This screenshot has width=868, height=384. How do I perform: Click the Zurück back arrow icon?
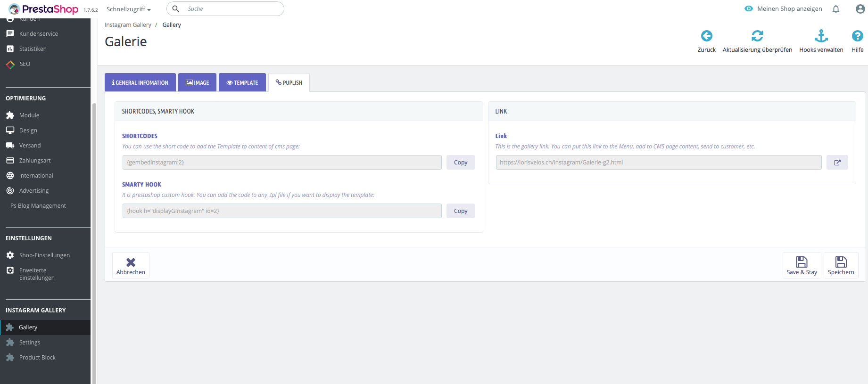(706, 36)
